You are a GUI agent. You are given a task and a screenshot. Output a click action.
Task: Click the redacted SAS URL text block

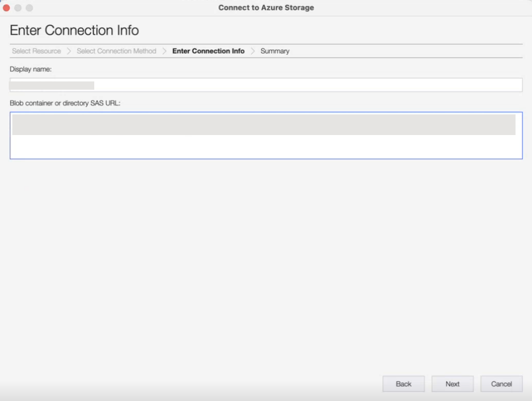tap(264, 125)
